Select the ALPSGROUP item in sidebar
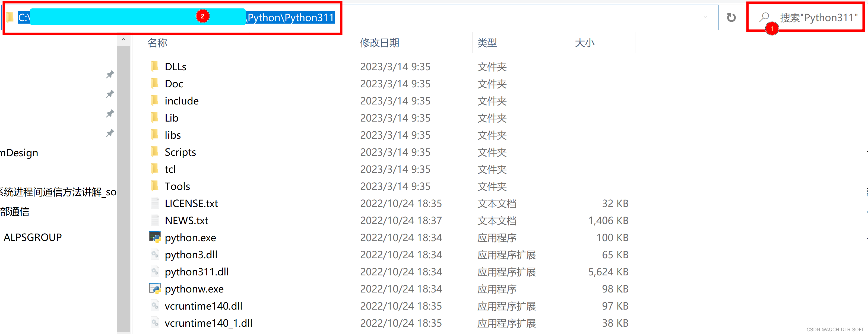Image resolution: width=868 pixels, height=334 pixels. coord(33,237)
